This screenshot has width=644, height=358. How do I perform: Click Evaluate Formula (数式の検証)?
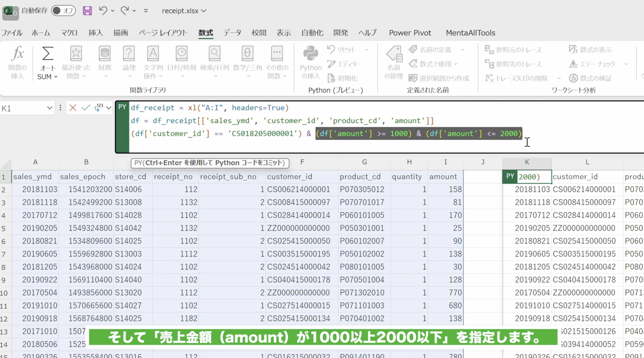click(590, 78)
